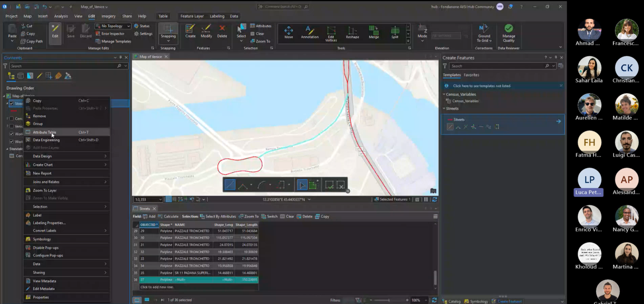This screenshot has height=304, width=644.
Task: Select the Reshape tool
Action: coord(352,32)
